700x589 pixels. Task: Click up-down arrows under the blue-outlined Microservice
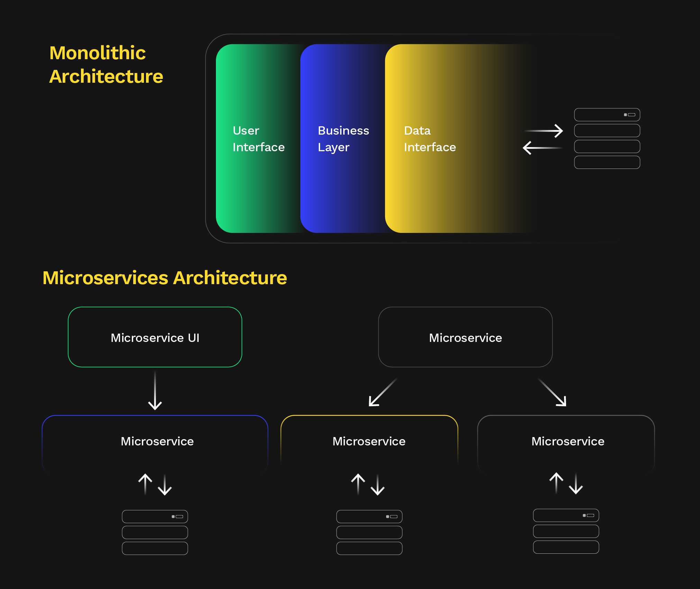click(155, 484)
